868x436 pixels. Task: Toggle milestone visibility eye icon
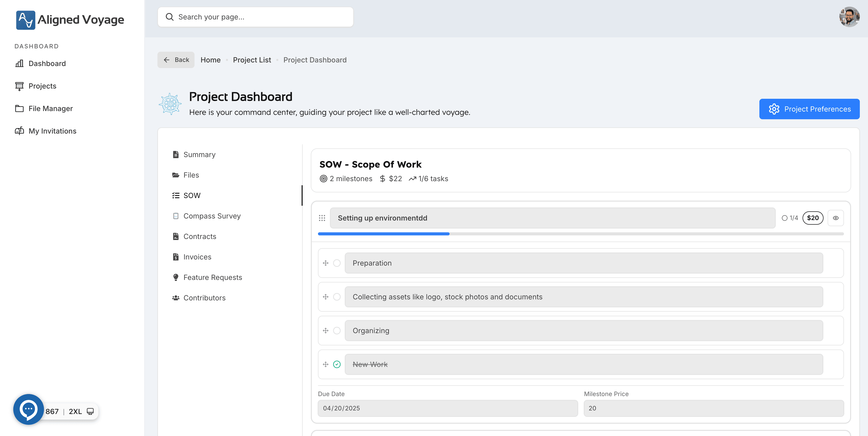836,218
